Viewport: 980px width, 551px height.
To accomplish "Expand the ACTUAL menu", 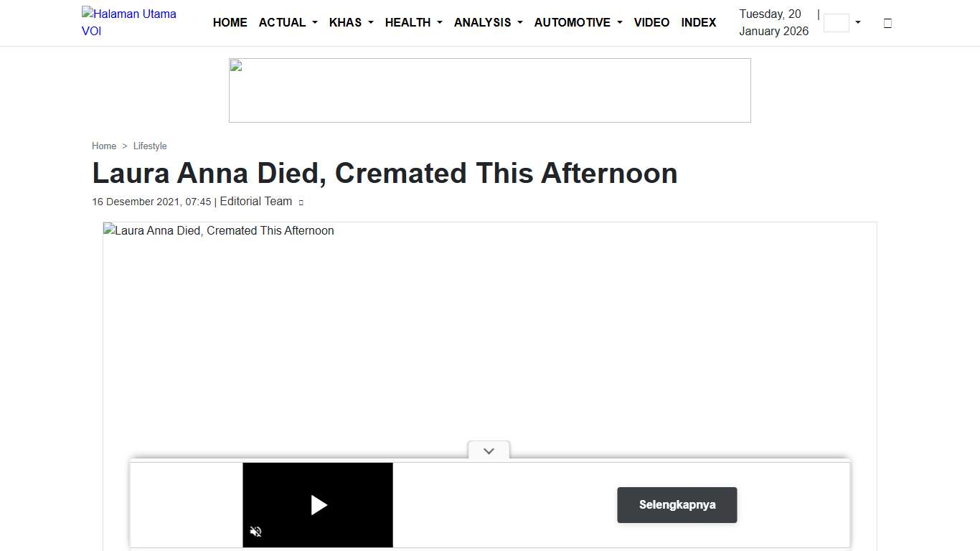I will tap(288, 22).
